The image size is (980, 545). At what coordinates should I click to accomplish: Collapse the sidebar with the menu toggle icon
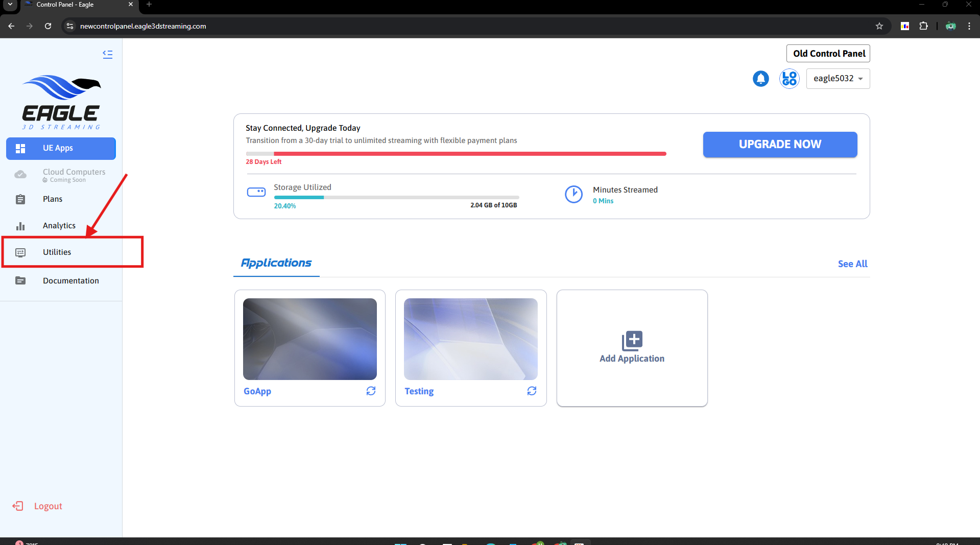(107, 54)
